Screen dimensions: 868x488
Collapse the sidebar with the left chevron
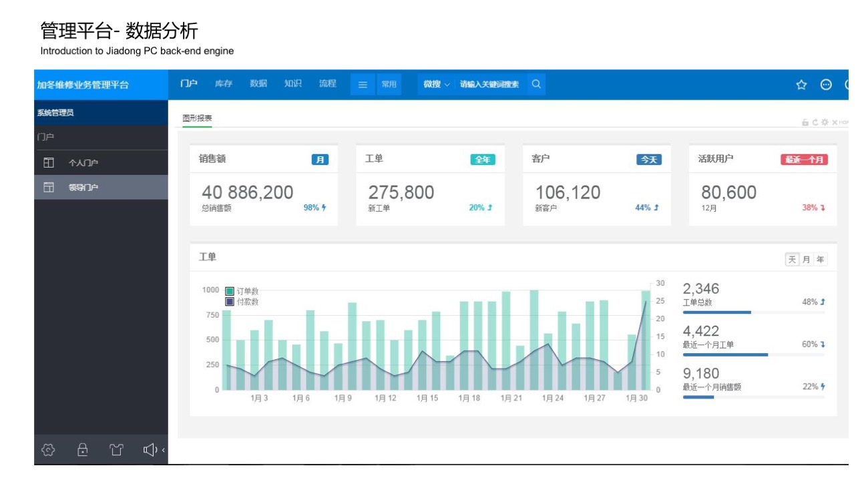(x=164, y=450)
